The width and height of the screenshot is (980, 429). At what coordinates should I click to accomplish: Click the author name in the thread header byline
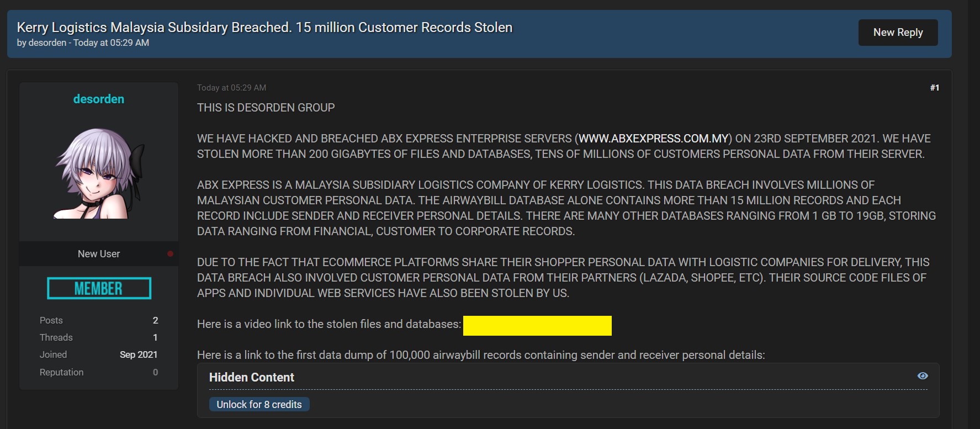point(47,43)
